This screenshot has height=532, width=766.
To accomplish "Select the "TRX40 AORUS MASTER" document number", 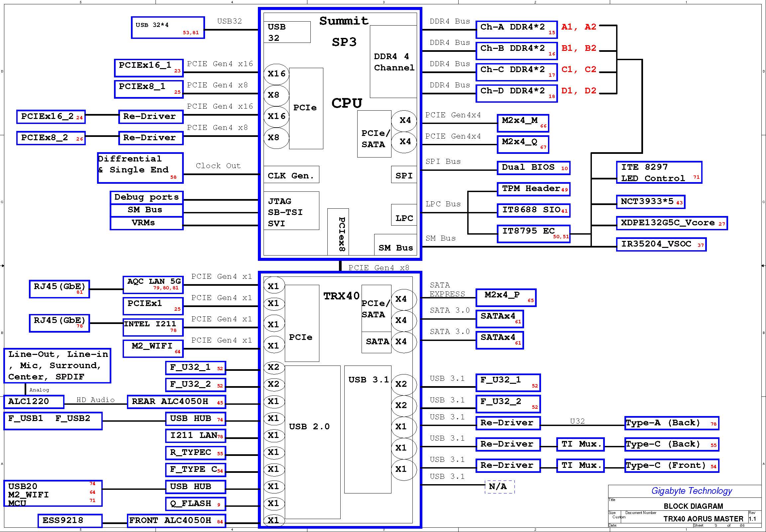I will pos(703,519).
